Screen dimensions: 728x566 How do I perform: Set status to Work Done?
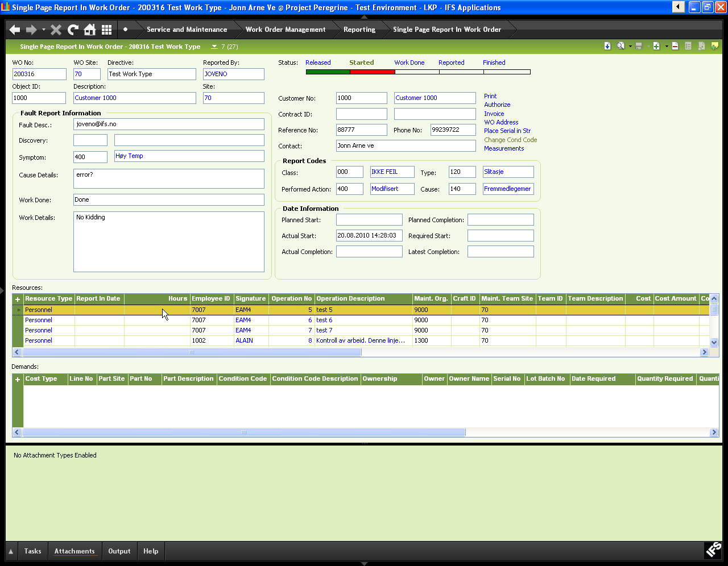coord(409,63)
